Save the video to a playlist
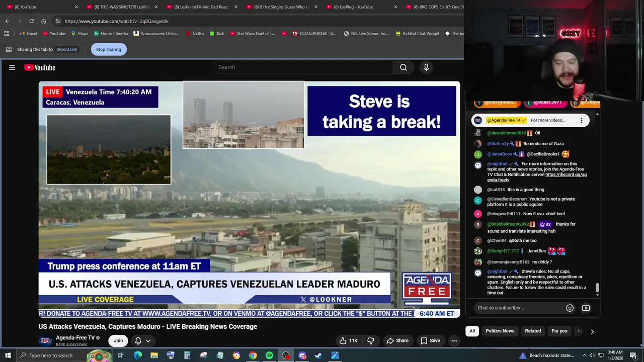Screen dimensions: 644x362 (x=430, y=341)
